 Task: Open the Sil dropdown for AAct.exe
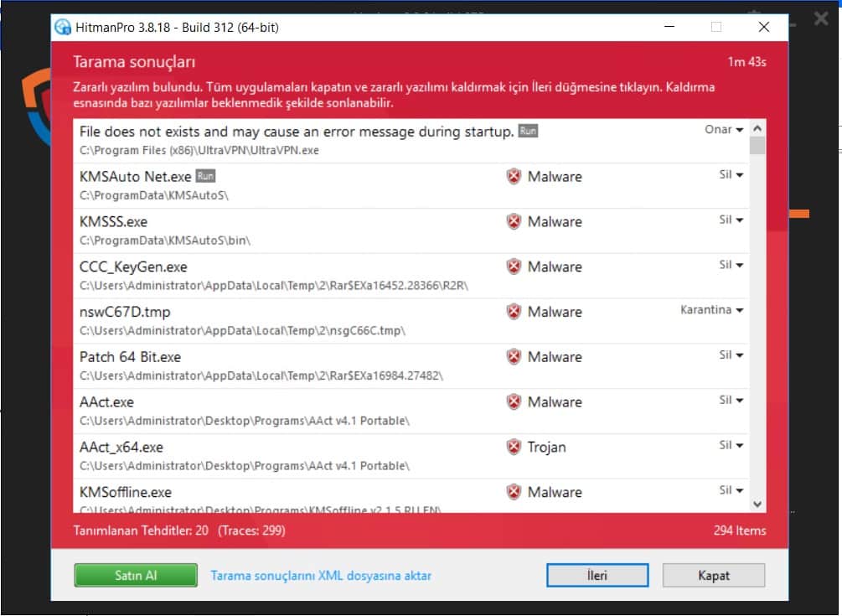click(731, 400)
